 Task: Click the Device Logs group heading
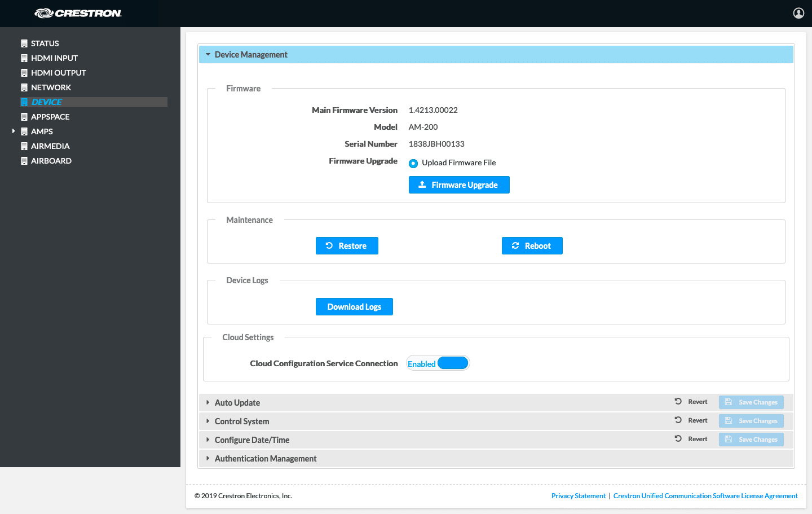tap(247, 280)
